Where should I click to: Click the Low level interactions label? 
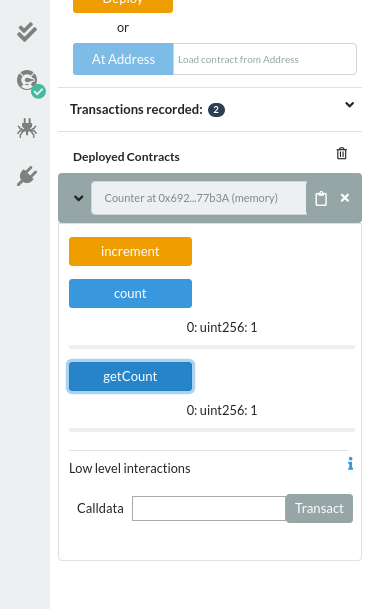(x=130, y=468)
